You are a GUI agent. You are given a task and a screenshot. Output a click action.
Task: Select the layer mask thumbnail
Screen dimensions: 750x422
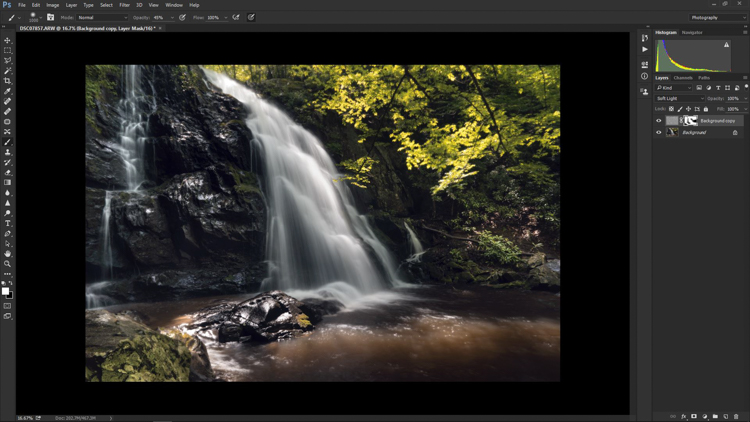(690, 121)
